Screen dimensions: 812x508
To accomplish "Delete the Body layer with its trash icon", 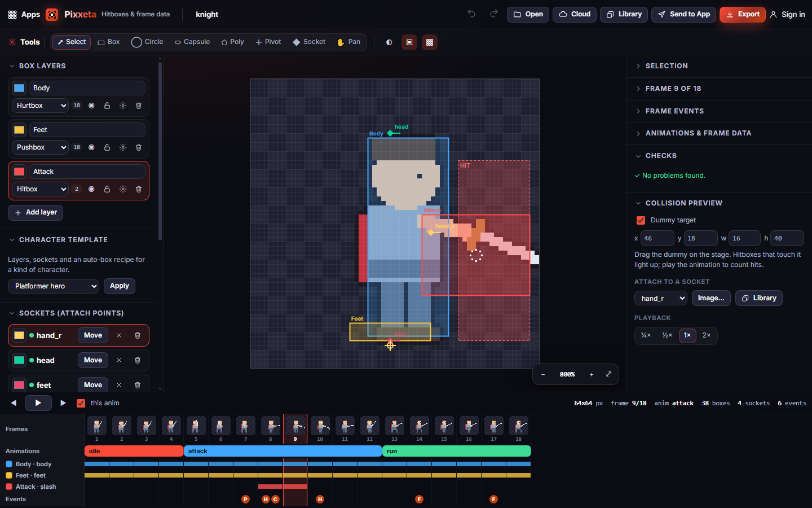I will [x=139, y=106].
